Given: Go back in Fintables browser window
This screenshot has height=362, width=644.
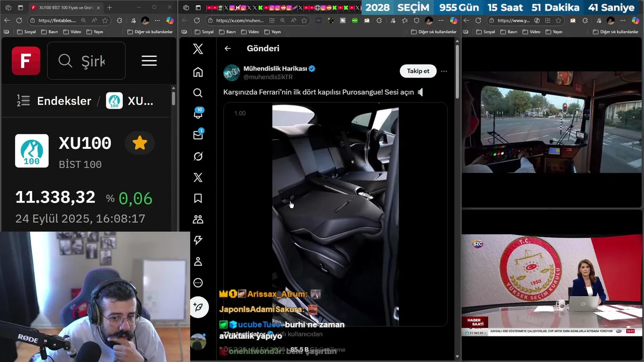Looking at the screenshot, I should click(7, 21).
